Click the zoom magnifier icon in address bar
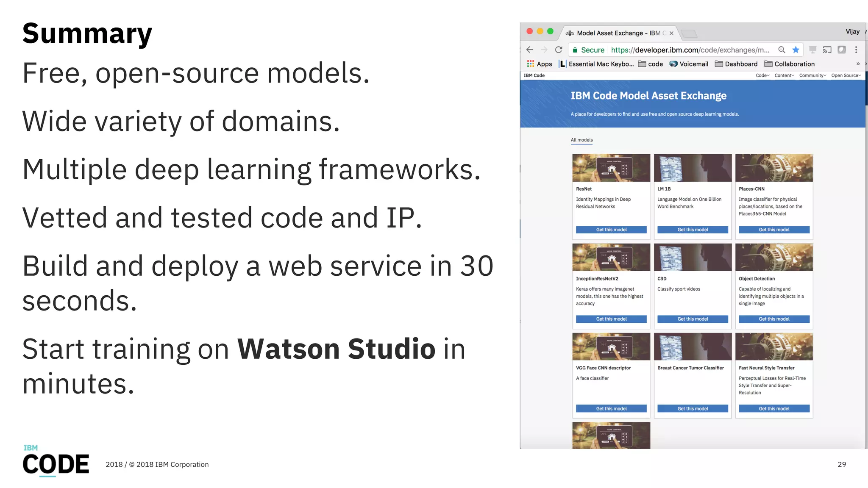The image size is (868, 488). (x=782, y=50)
